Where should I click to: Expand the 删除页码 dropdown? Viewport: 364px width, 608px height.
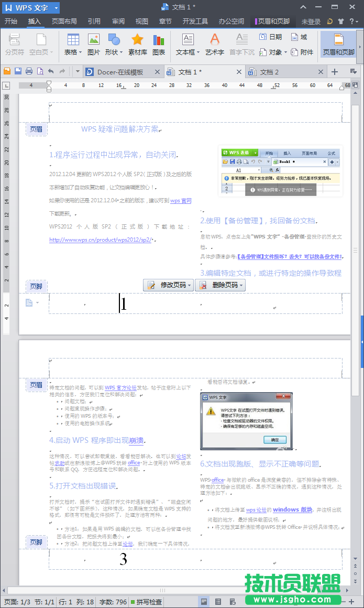pyautogui.click(x=241, y=285)
